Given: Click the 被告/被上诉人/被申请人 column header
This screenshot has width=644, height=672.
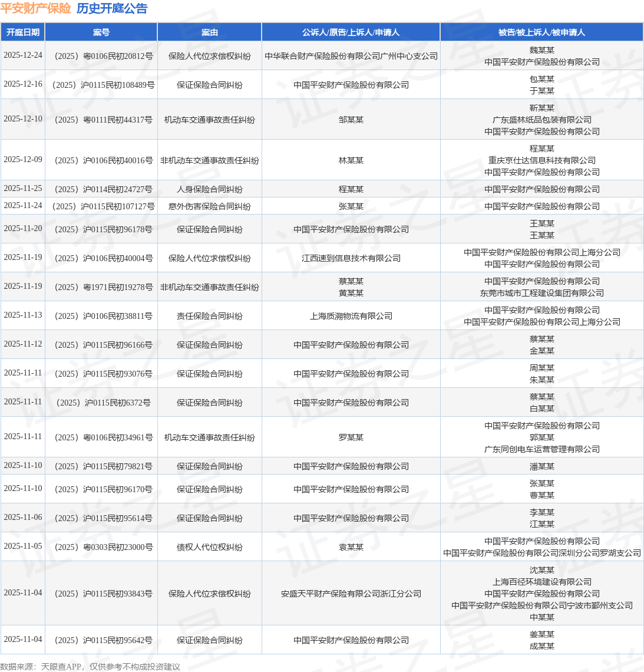Looking at the screenshot, I should (x=541, y=32).
